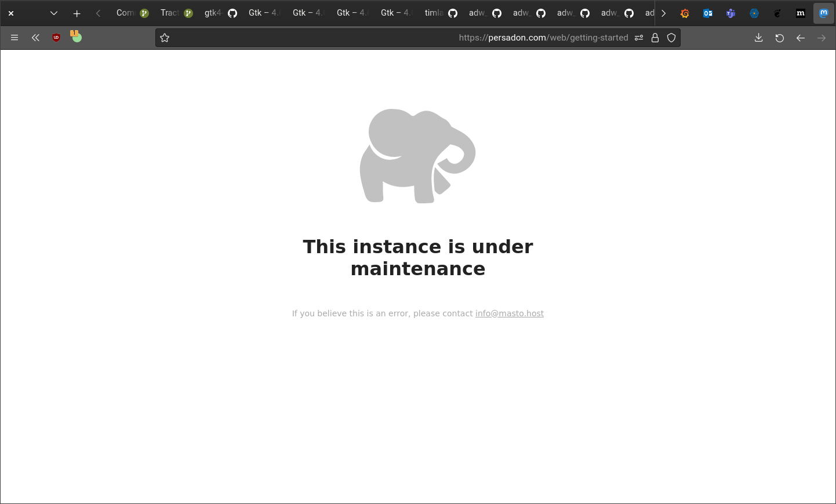Open the downloads panel
Viewport: 836px width, 504px height.
(758, 38)
